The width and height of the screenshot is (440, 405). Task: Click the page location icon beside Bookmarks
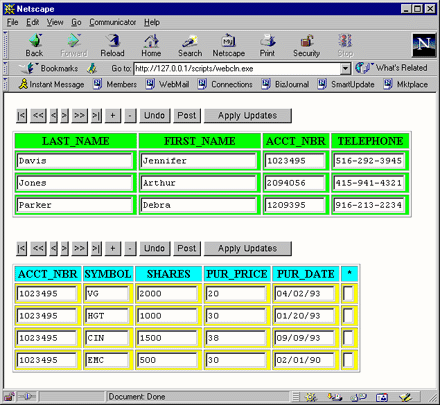pos(92,68)
